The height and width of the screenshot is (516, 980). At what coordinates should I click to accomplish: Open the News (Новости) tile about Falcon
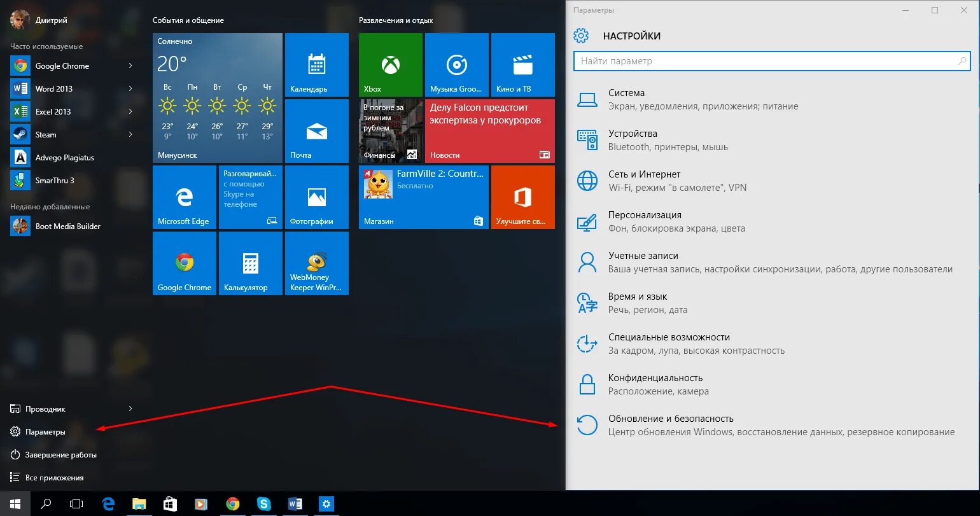click(x=490, y=131)
